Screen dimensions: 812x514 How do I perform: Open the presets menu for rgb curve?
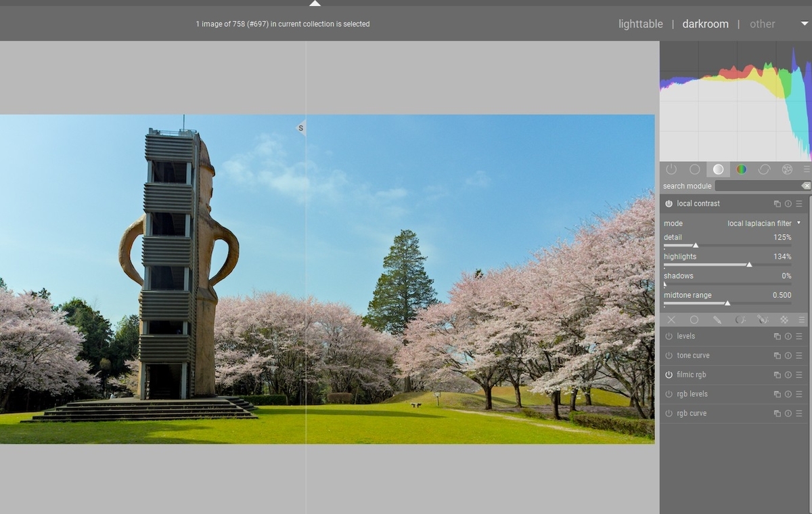pyautogui.click(x=798, y=413)
